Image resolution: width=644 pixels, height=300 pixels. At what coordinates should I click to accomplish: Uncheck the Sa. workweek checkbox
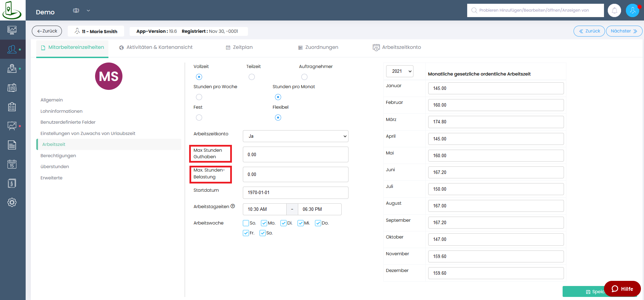coord(263,233)
